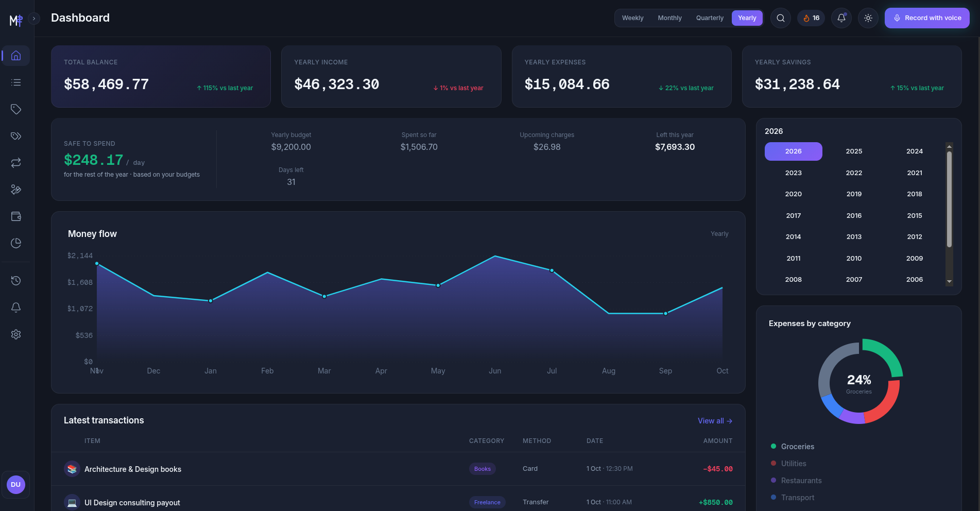Image resolution: width=980 pixels, height=511 pixels.
Task: Select the Yearly period tab
Action: point(747,18)
